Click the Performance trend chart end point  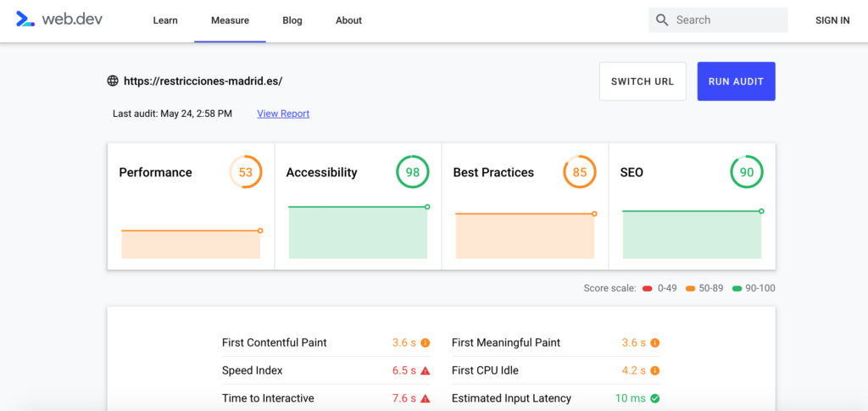click(260, 230)
